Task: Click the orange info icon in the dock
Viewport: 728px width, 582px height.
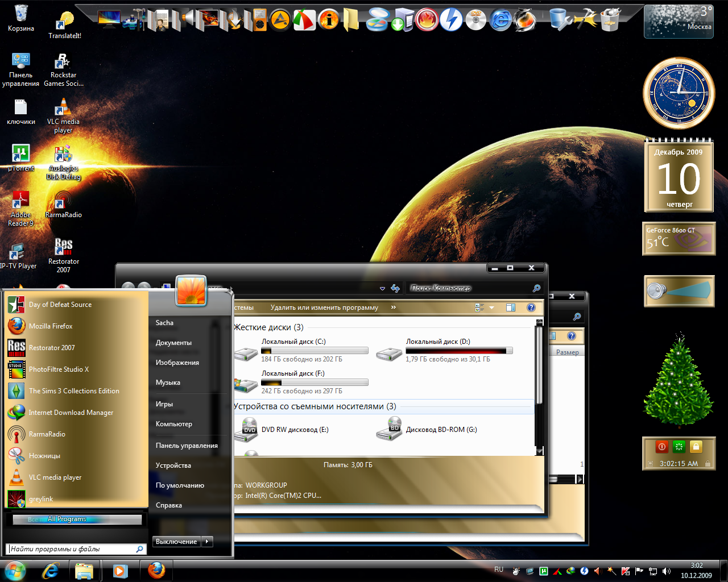Action: 329,20
